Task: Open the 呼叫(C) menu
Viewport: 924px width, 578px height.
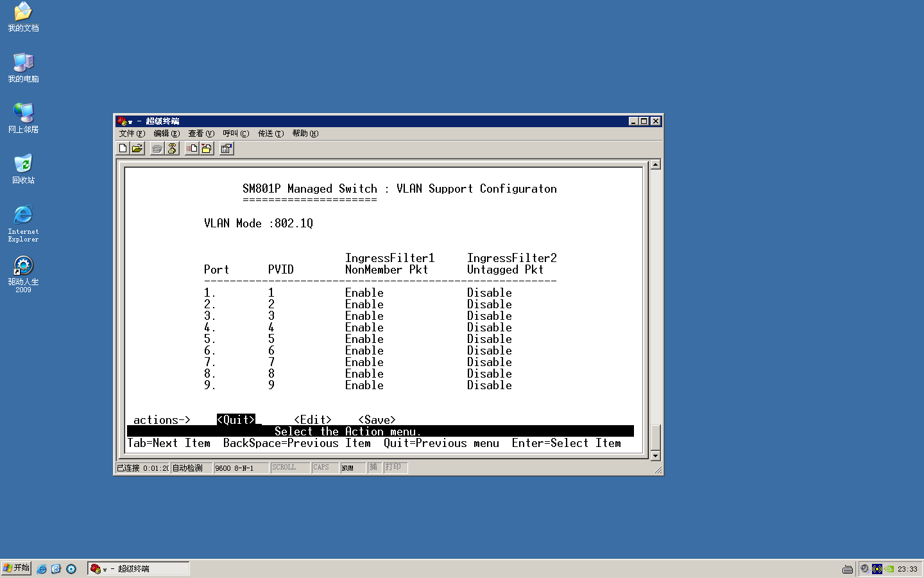Action: 236,134
